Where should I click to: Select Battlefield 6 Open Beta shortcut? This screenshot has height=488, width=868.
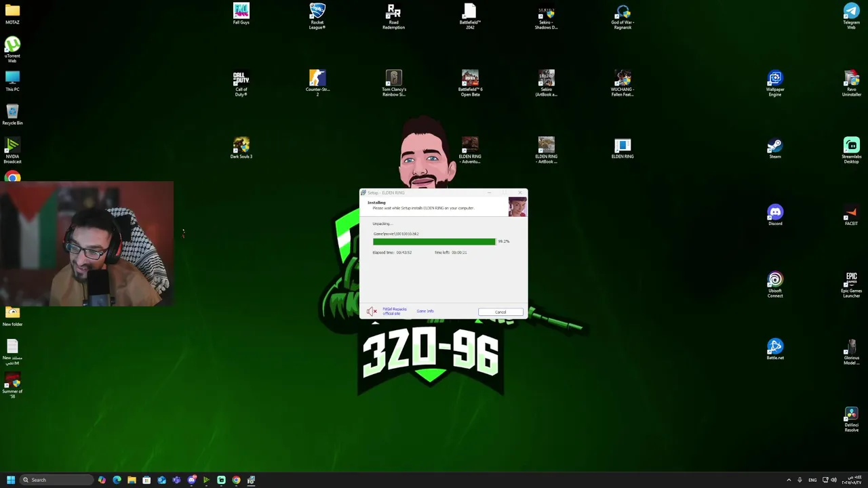tap(470, 83)
